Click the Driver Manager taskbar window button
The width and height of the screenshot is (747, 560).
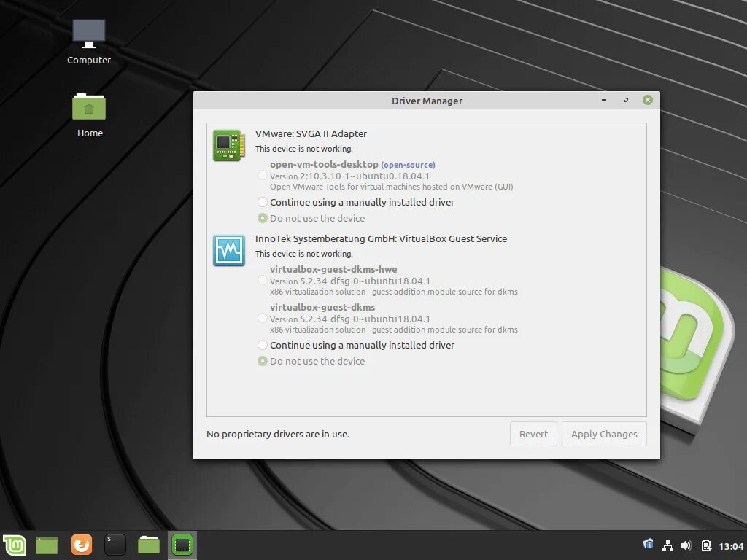[182, 545]
